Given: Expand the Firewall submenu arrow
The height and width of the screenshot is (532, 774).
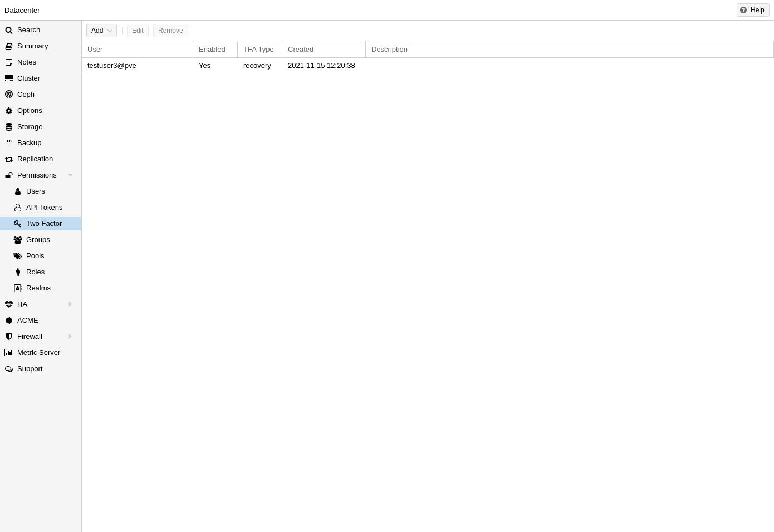Looking at the screenshot, I should click(70, 337).
